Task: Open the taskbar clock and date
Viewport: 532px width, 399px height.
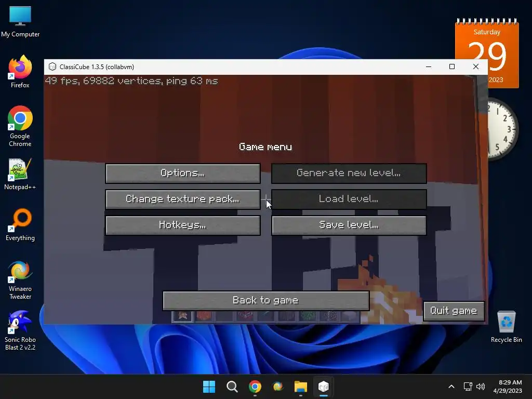Action: 508,387
